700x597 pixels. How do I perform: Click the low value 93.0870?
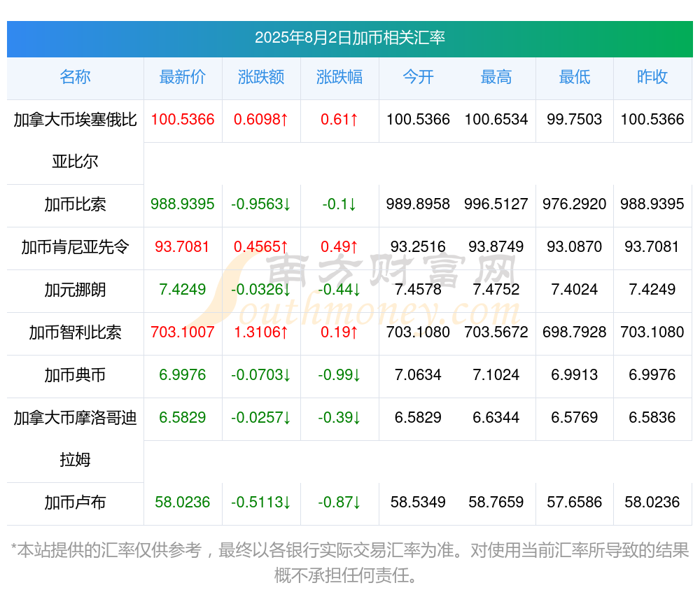(575, 247)
